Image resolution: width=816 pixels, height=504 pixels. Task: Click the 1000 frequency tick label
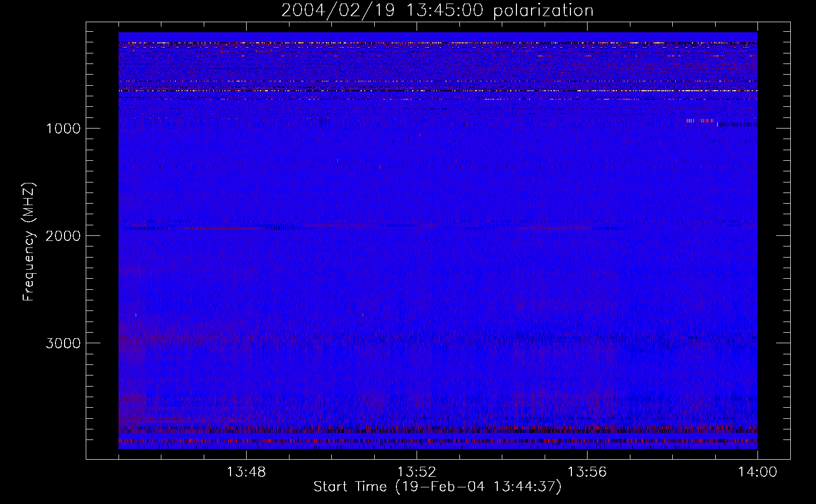[63, 129]
